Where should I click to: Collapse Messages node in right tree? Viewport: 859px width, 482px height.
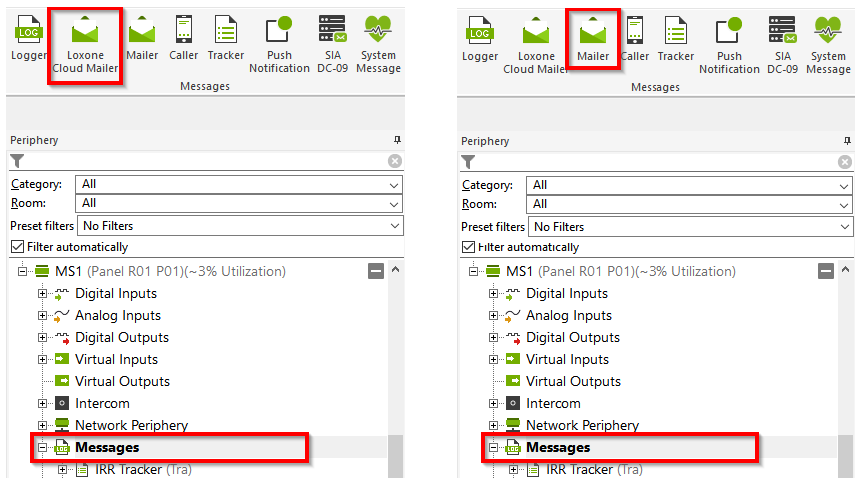coord(493,447)
